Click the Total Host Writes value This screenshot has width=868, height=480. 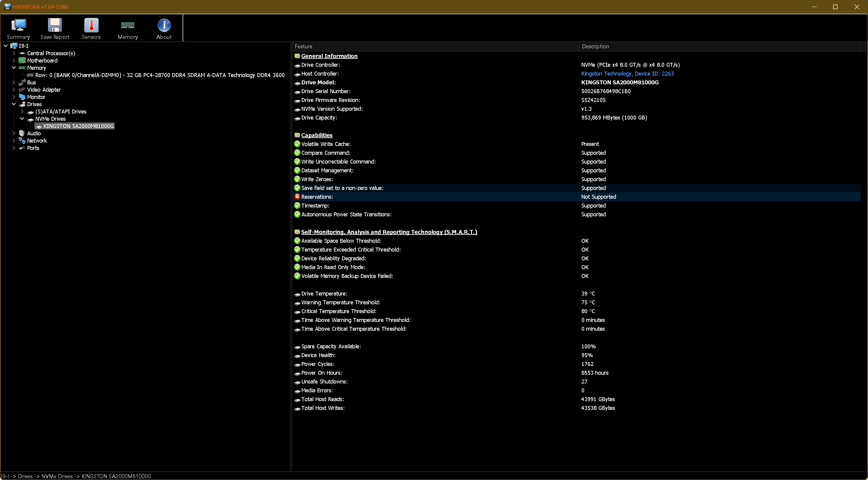click(x=598, y=408)
